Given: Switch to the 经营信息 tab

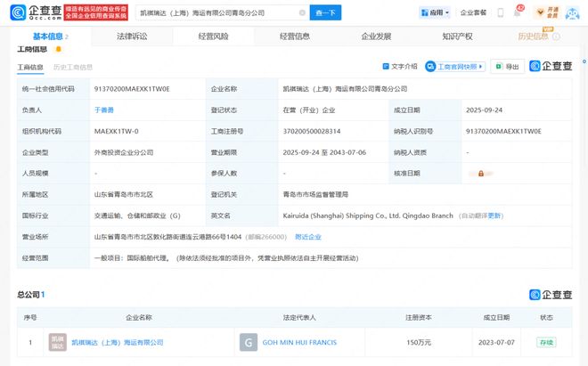Looking at the screenshot, I should [x=295, y=37].
